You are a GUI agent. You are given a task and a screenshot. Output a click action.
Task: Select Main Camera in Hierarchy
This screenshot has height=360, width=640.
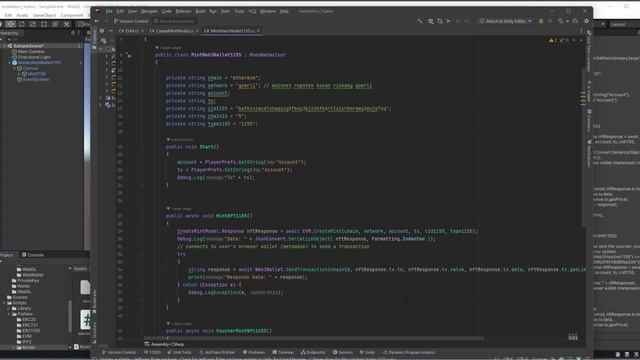(31, 52)
